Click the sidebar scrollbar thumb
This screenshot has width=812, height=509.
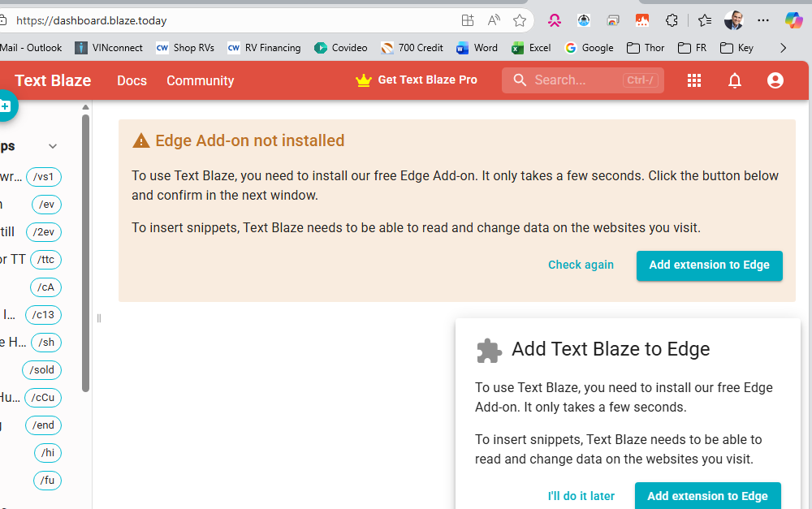85,252
